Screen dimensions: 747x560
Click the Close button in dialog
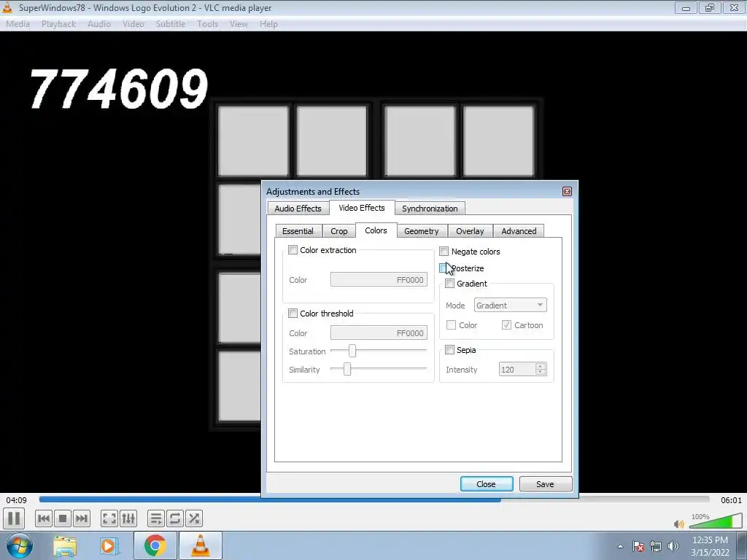point(487,484)
